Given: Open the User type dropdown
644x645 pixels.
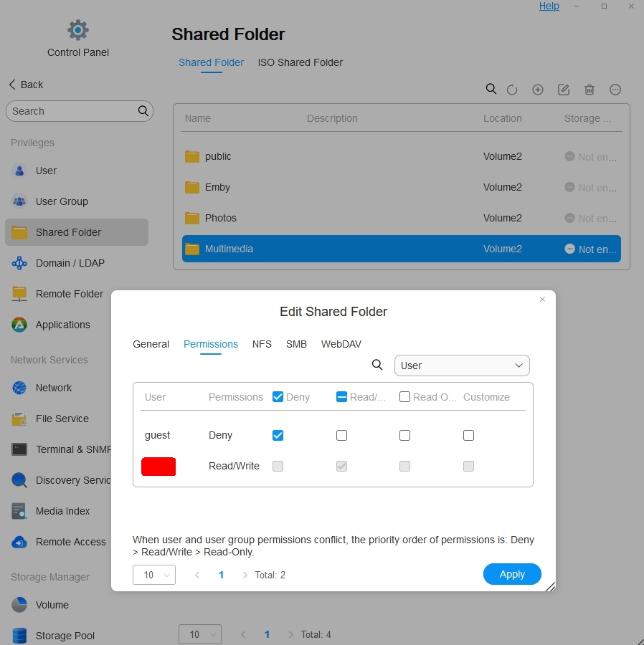Looking at the screenshot, I should tap(462, 365).
